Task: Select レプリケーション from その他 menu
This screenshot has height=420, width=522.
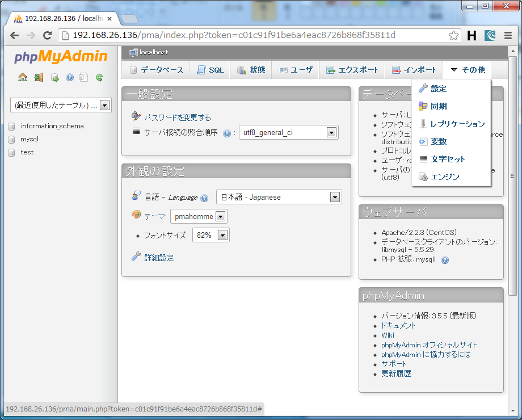Action: [457, 124]
